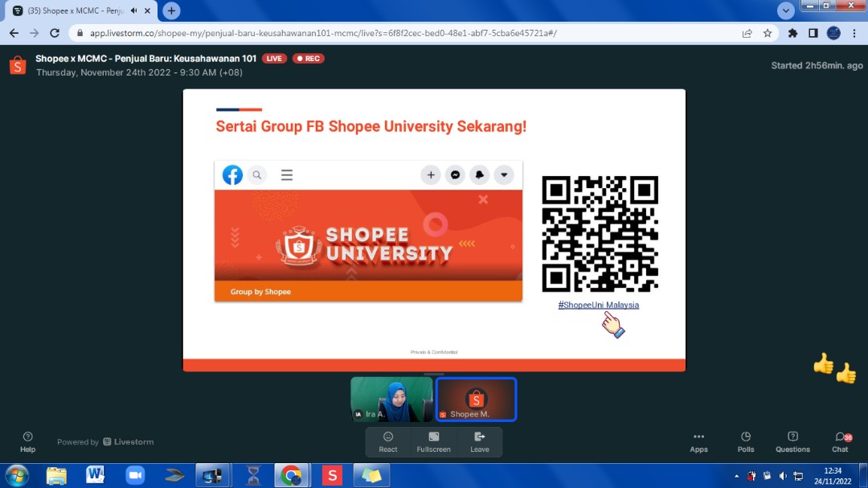Image resolution: width=868 pixels, height=488 pixels.
Task: Click the Shopee logo next to event title
Action: click(18, 65)
